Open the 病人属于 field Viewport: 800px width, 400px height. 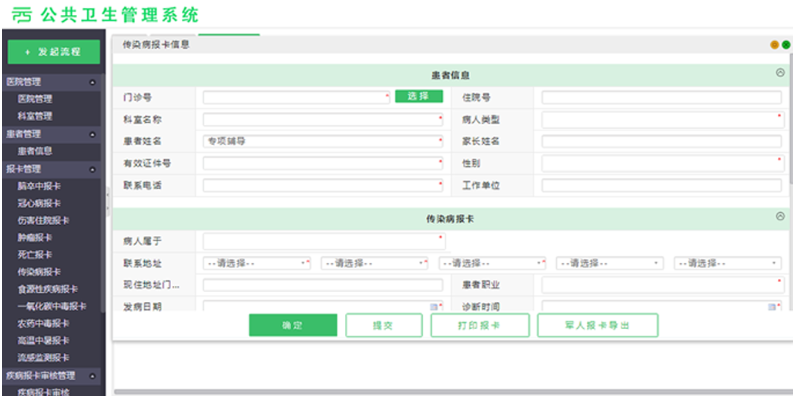point(324,241)
